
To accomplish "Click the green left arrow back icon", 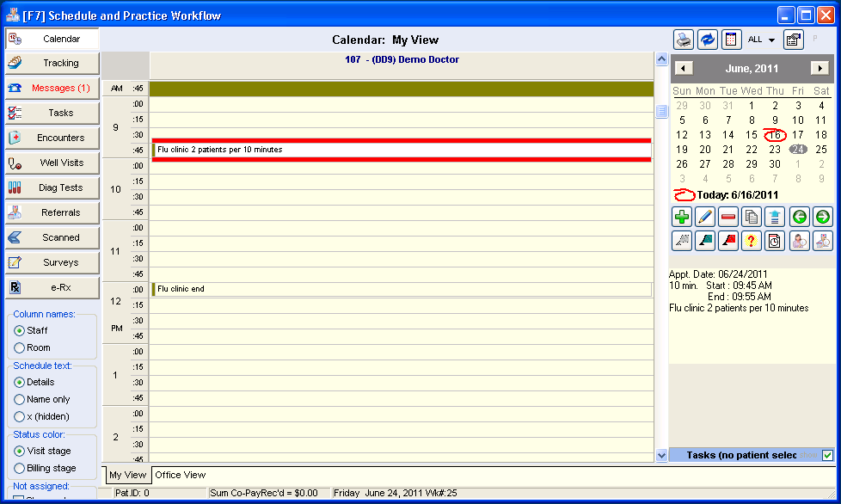I will (x=799, y=217).
